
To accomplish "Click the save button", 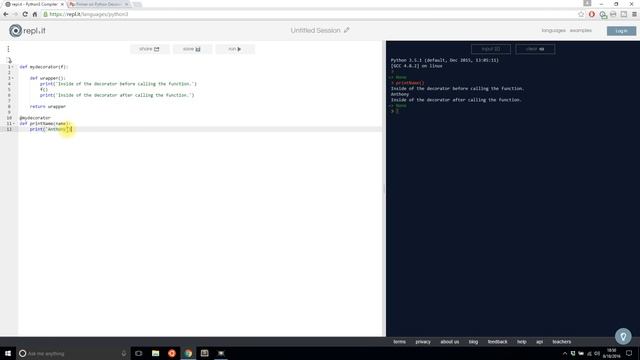I will click(192, 49).
